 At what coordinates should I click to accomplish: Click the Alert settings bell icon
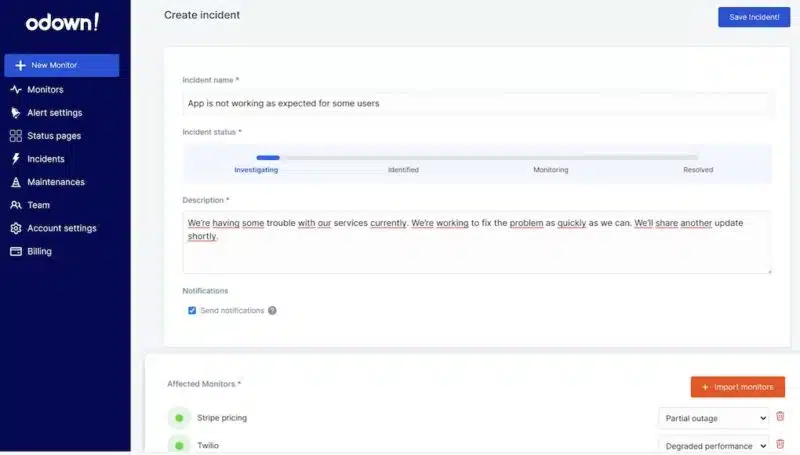16,113
